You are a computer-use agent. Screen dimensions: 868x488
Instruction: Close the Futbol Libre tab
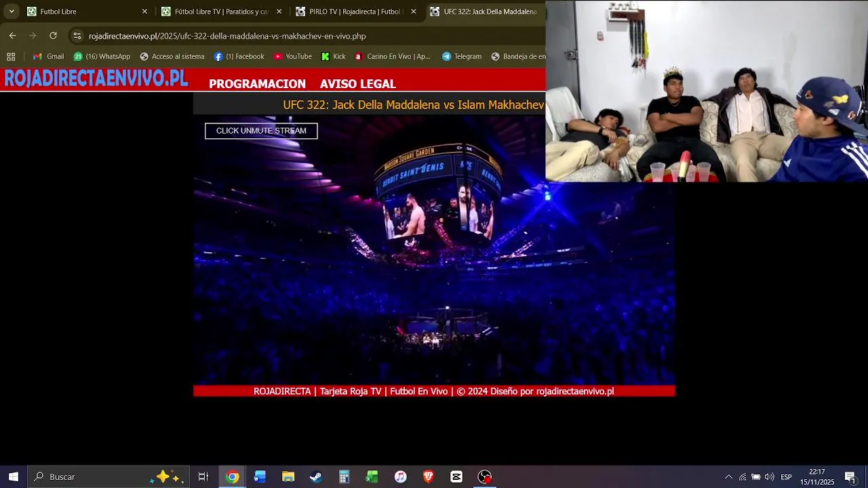144,12
